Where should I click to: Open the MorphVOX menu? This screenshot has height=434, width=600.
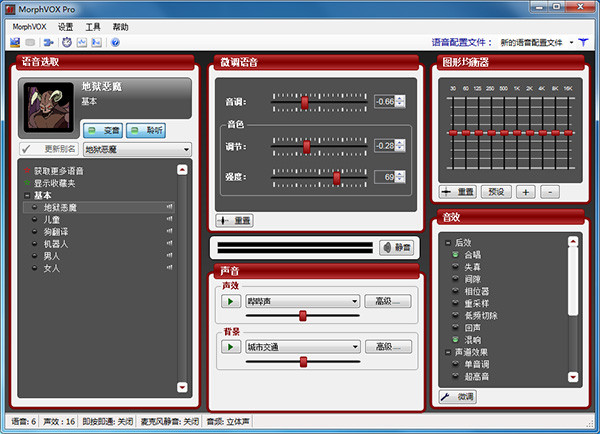(x=29, y=27)
